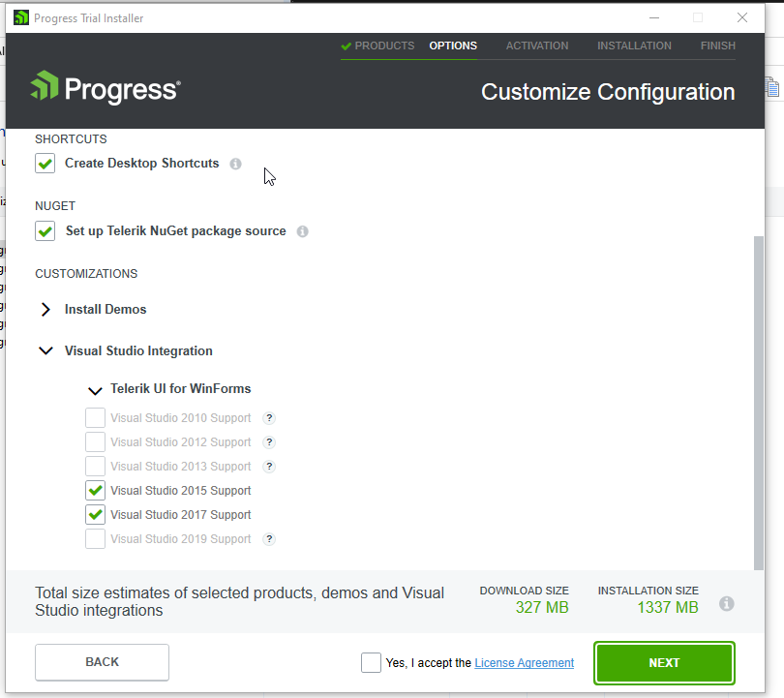Screen dimensions: 784x698
Task: Click info icon beside Create Desktop Shortcuts
Action: pyautogui.click(x=235, y=164)
